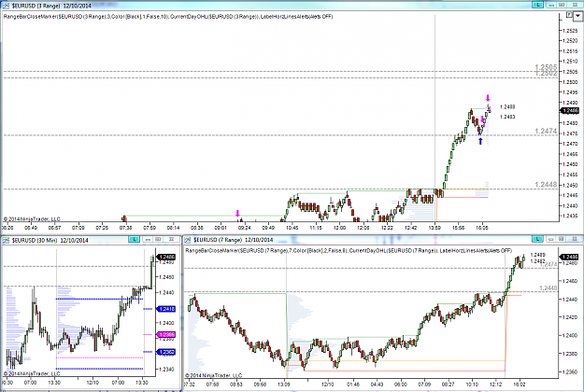Restore down the $EURUSD 30 Min chart window
The width and height of the screenshot is (584, 392).
tap(158, 240)
